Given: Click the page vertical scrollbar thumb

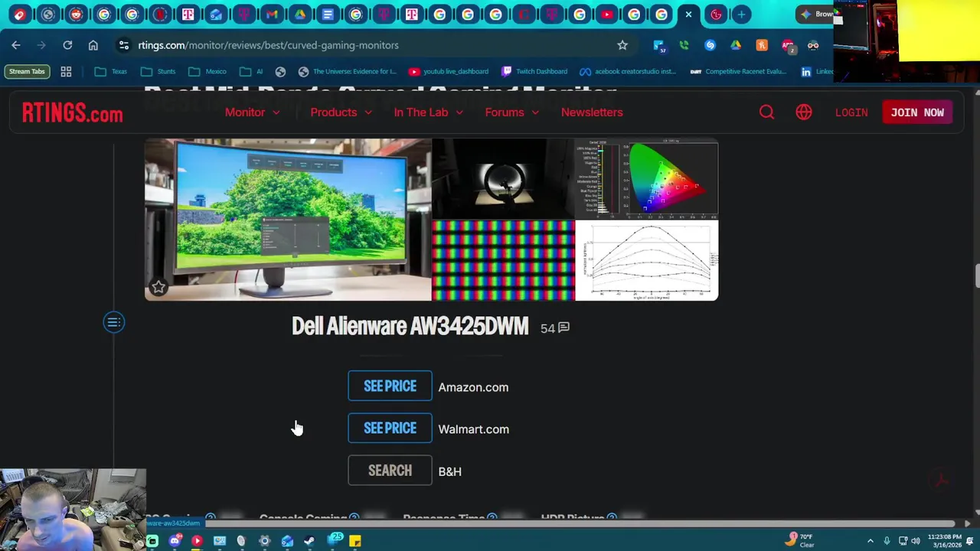Looking at the screenshot, I should point(977,275).
